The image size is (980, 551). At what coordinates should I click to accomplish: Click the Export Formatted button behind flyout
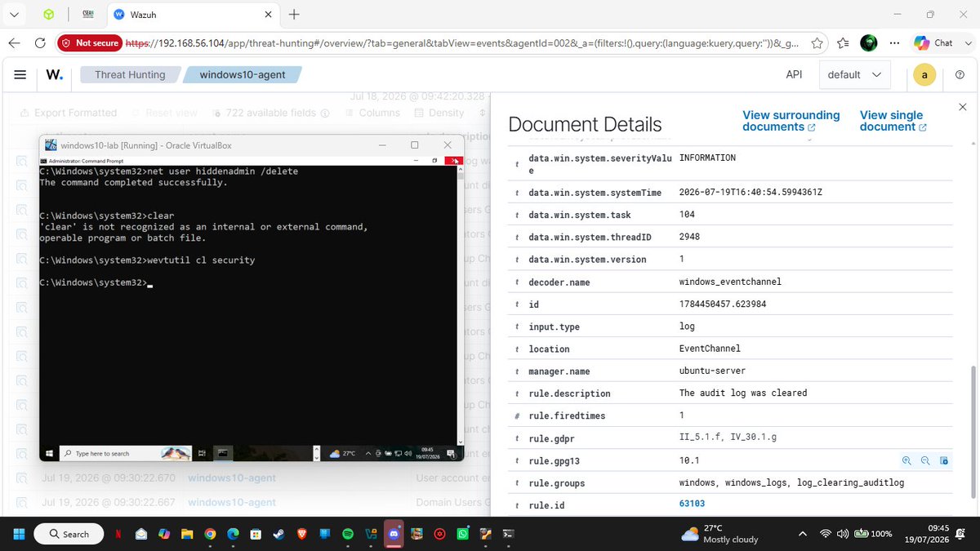[68, 113]
